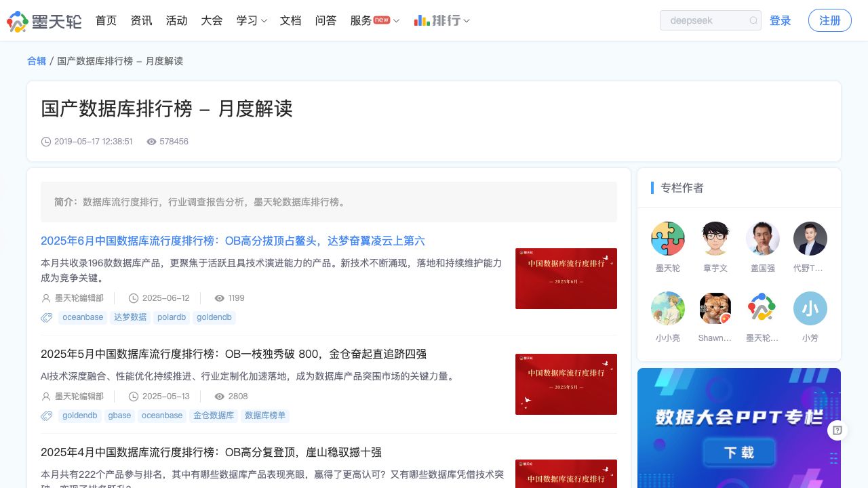Open the 问答 menu item
The image size is (868, 488).
click(326, 20)
